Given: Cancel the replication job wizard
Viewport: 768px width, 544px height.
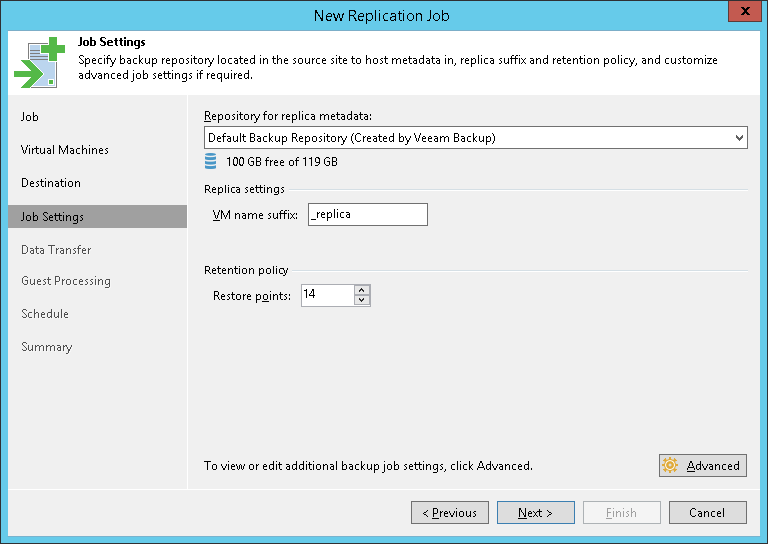Looking at the screenshot, I should (708, 513).
